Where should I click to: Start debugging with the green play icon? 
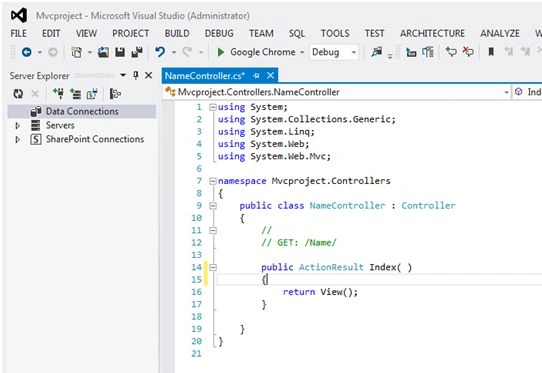point(220,52)
